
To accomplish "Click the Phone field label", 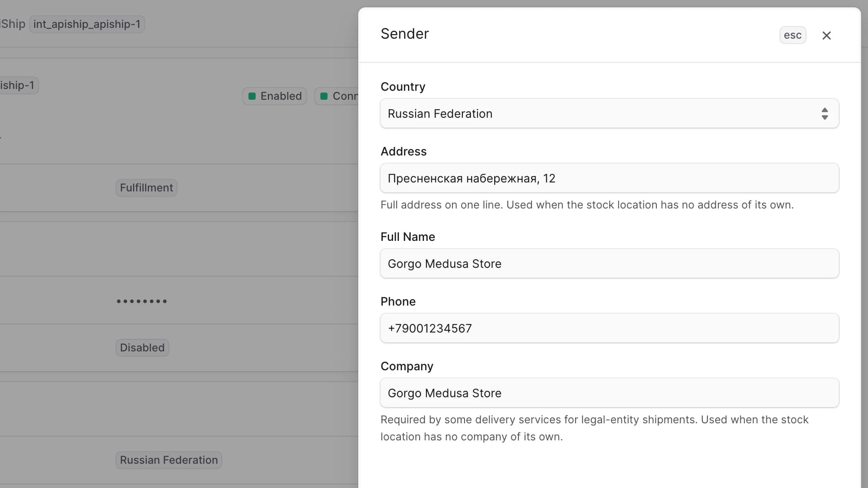I will click(x=398, y=302).
